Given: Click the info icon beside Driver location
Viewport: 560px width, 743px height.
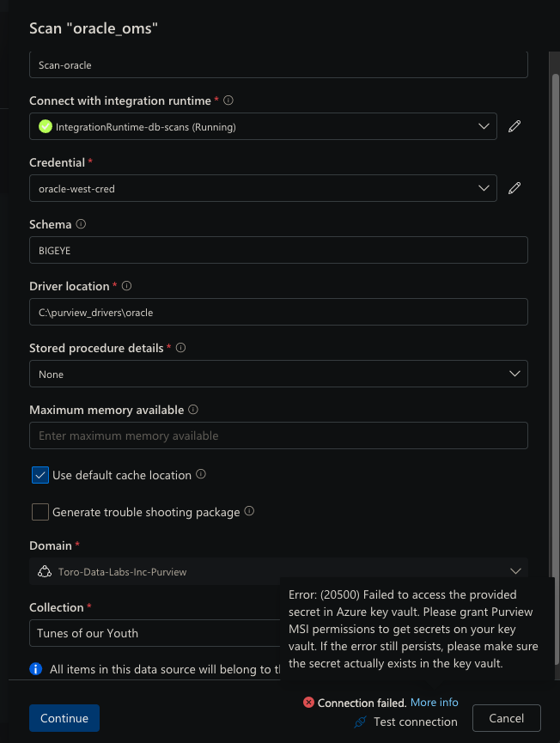Looking at the screenshot, I should (127, 286).
